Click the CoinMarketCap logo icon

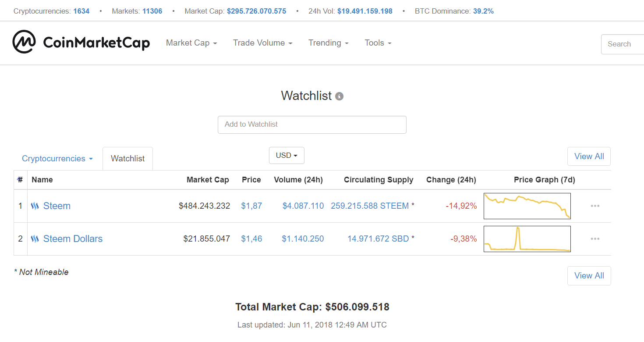click(24, 42)
